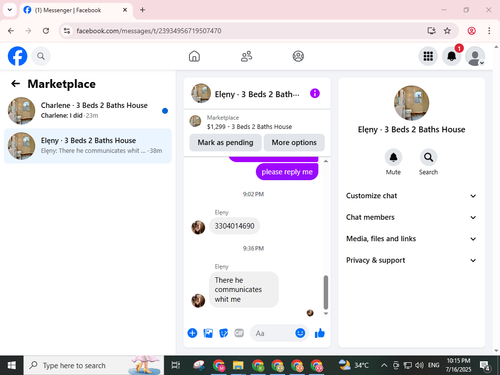Open the Windows notification center icon

click(x=484, y=366)
